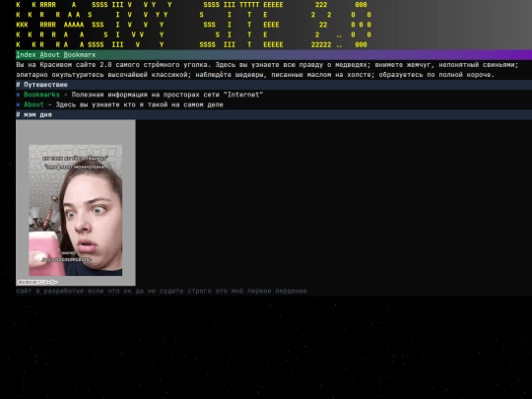This screenshot has width=532, height=399.
Task: Click the '# Путешествие' heading
Action: click(41, 85)
